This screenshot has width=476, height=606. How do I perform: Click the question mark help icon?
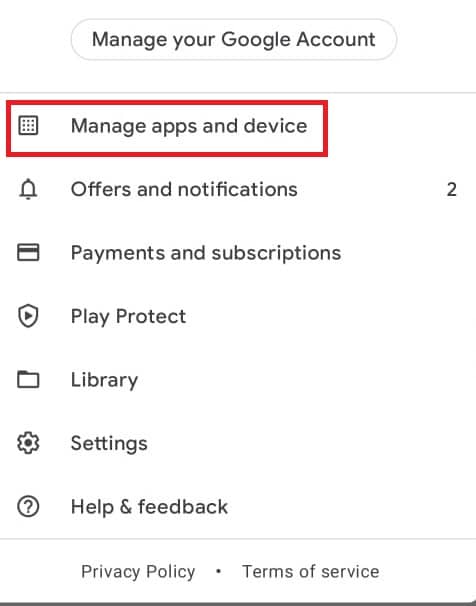[x=28, y=506]
